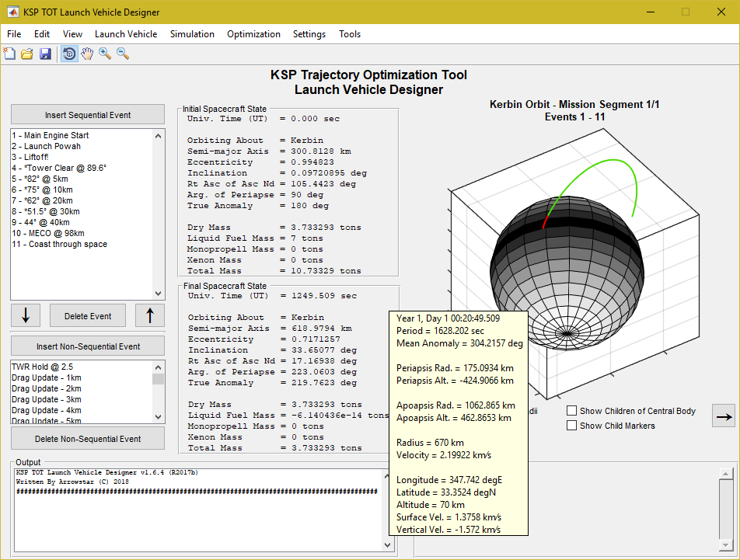The image size is (740, 560).
Task: Click Output log scroll down arrow
Action: click(x=387, y=545)
